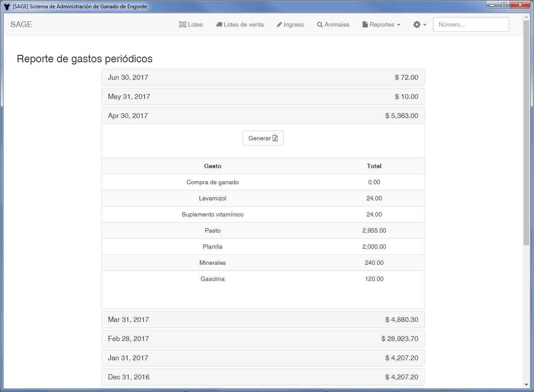Open the gear settings icon in the navbar
Viewport: 534px width, 392px height.
coord(417,24)
